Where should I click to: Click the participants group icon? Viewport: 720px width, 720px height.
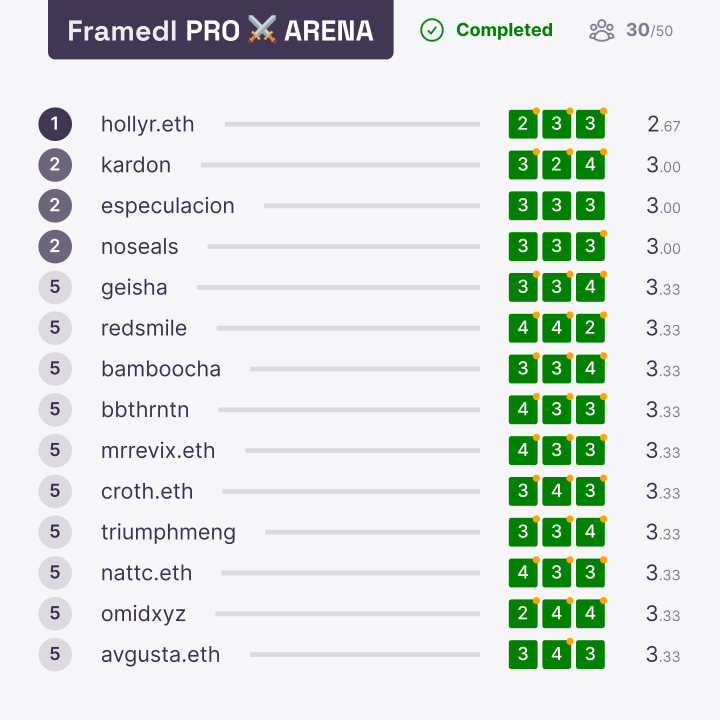tap(601, 31)
